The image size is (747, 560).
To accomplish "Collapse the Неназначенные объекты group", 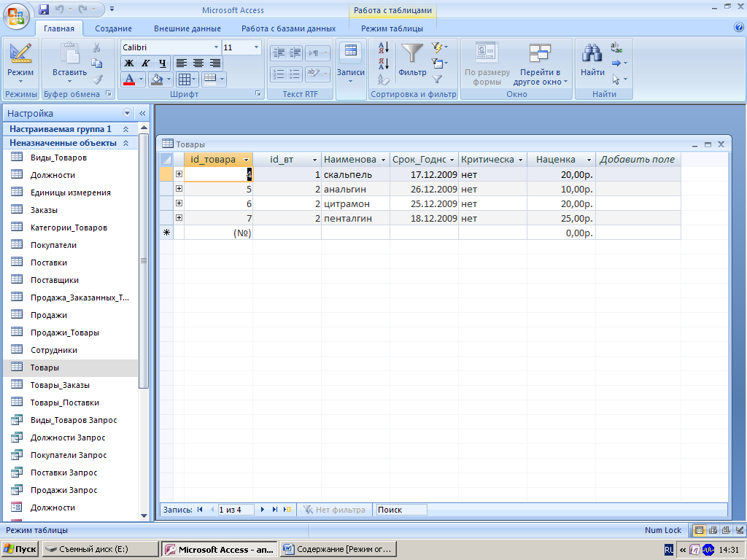I will coord(125,143).
